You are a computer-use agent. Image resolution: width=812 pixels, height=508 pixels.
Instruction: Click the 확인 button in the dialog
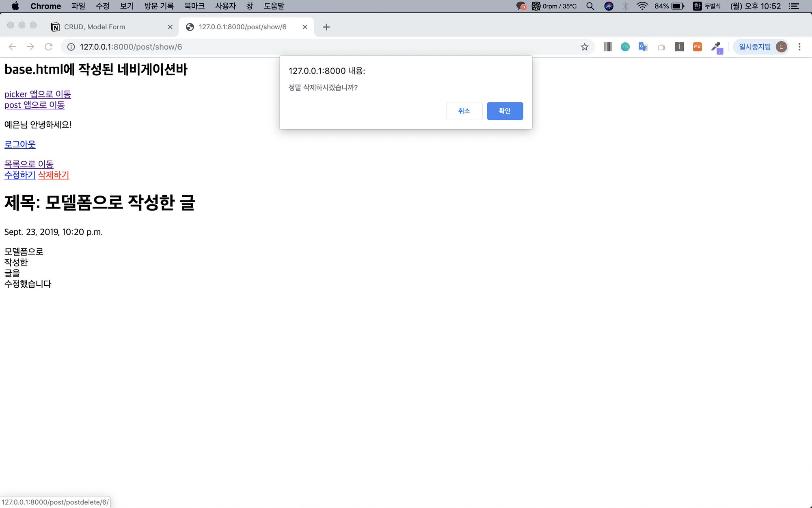(505, 111)
